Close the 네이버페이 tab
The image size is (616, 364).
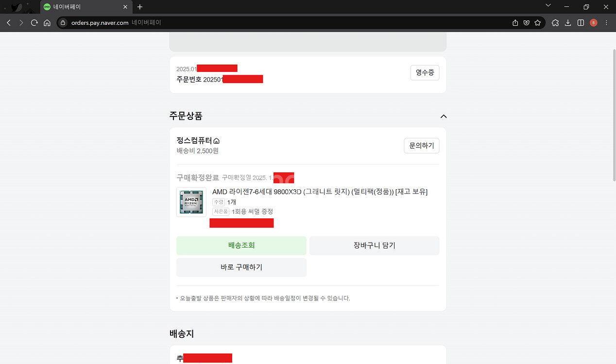click(x=125, y=7)
